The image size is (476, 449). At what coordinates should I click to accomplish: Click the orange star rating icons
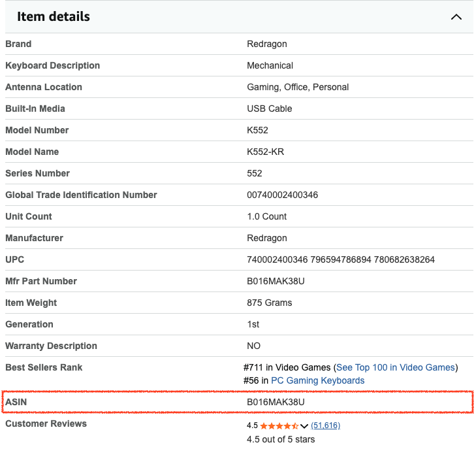[279, 425]
